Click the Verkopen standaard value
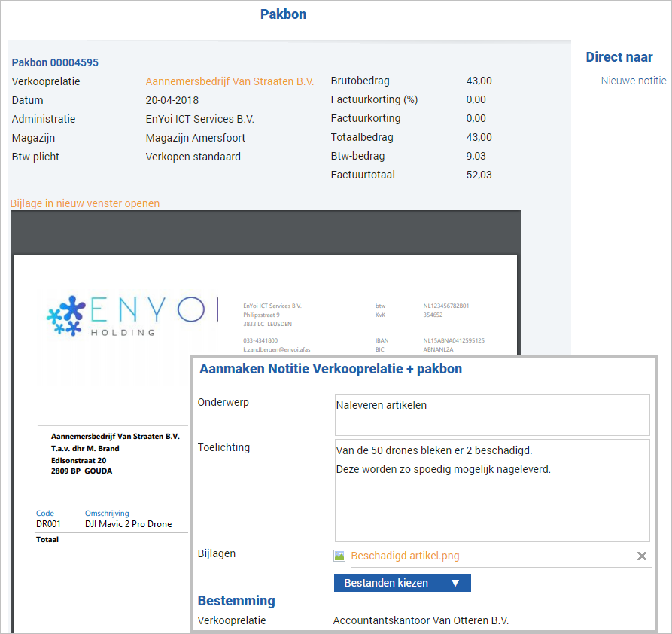 tap(193, 157)
